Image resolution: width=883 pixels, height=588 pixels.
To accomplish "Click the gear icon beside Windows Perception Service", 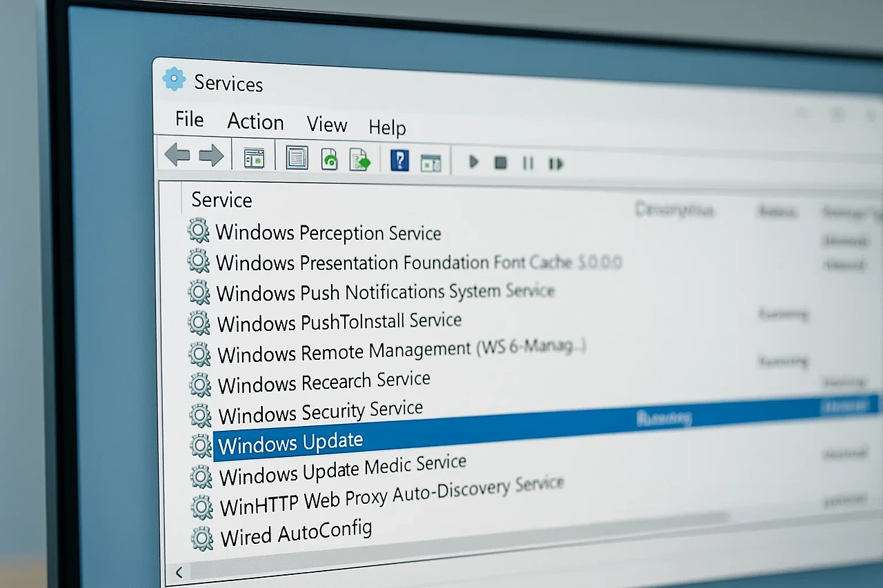I will click(x=198, y=230).
